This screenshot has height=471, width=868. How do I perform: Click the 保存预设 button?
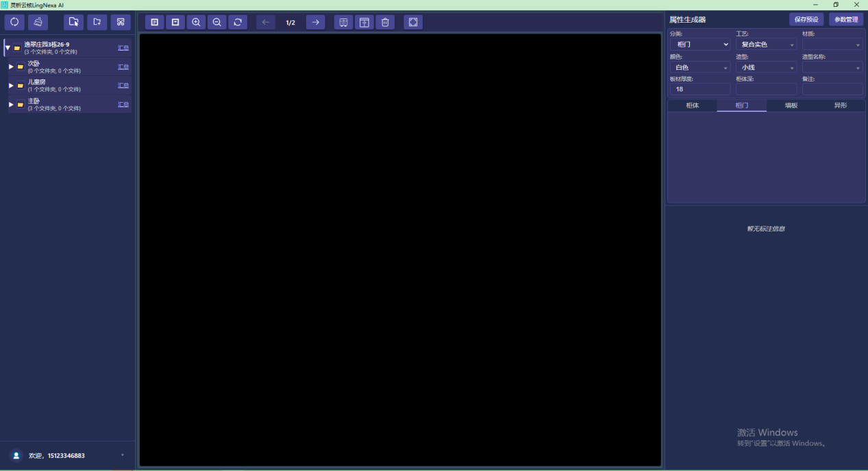pos(806,19)
